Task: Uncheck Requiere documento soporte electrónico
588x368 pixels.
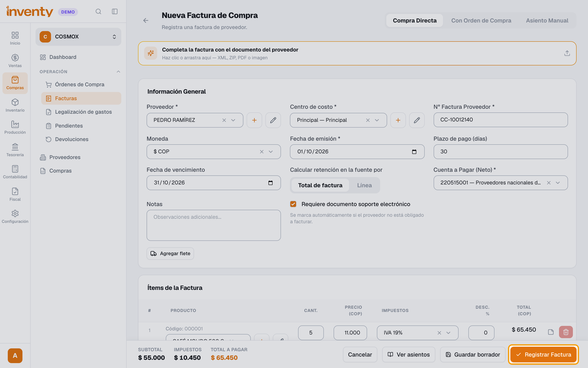Action: tap(293, 204)
